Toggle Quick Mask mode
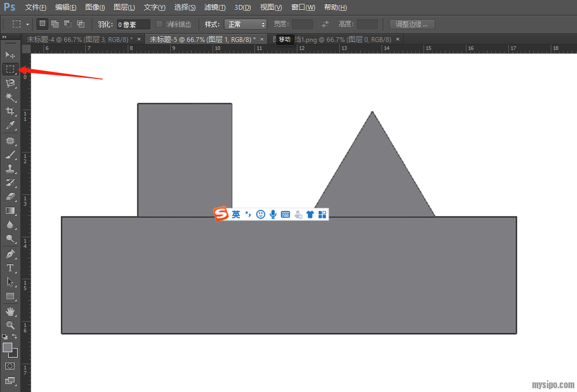This screenshot has width=577, height=392. 10,366
